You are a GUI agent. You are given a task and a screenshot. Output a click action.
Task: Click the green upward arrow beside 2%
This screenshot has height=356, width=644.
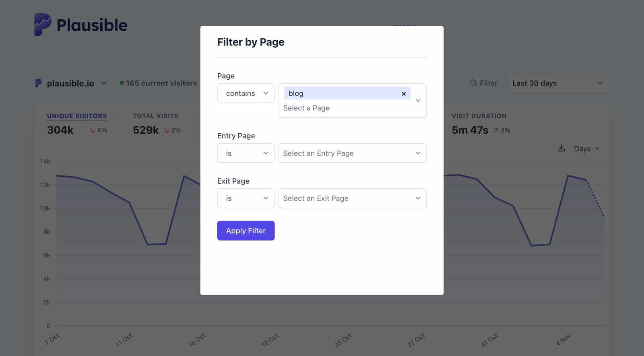496,130
